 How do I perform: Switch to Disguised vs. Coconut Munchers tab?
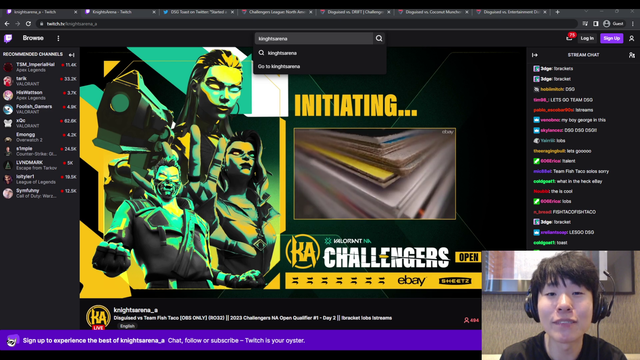click(433, 12)
